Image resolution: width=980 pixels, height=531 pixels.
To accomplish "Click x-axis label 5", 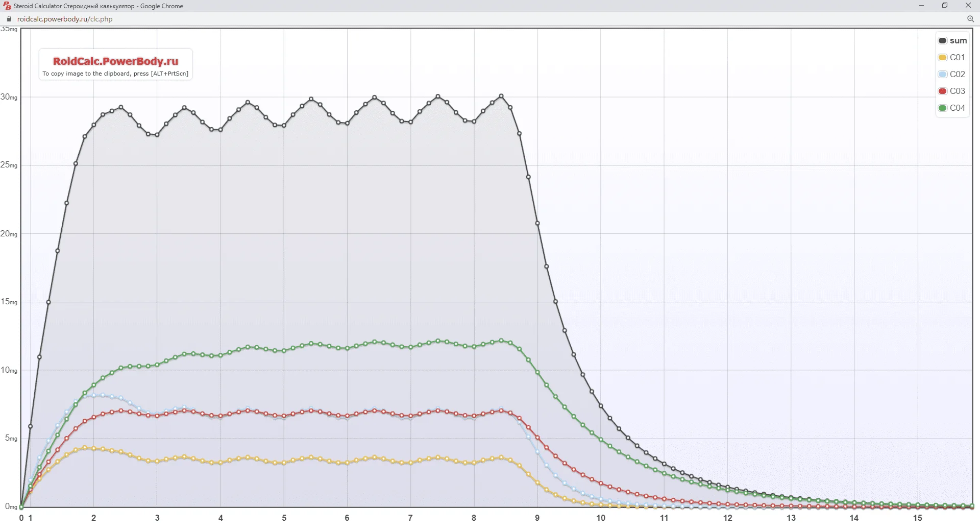I will [284, 518].
